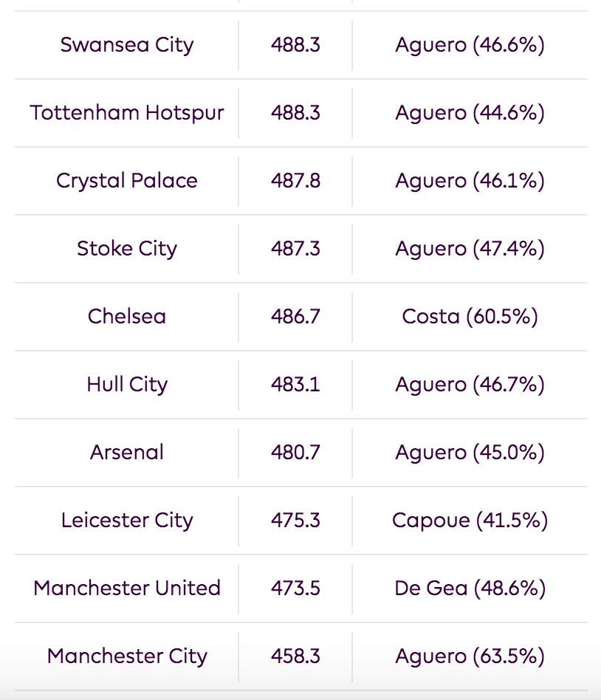The height and width of the screenshot is (700, 601).
Task: Click the 475.3 score for Leicester
Action: [295, 520]
